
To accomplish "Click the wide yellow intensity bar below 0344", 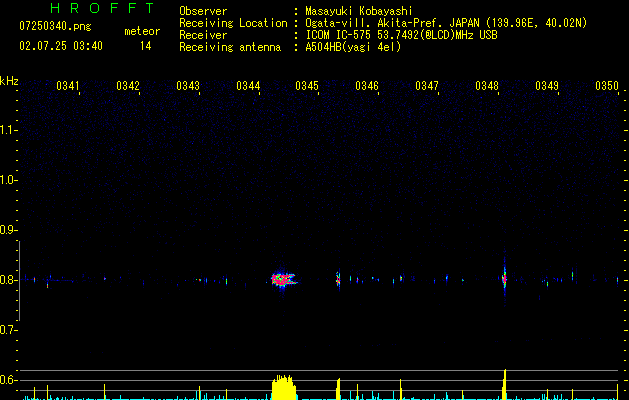I will (x=284, y=388).
